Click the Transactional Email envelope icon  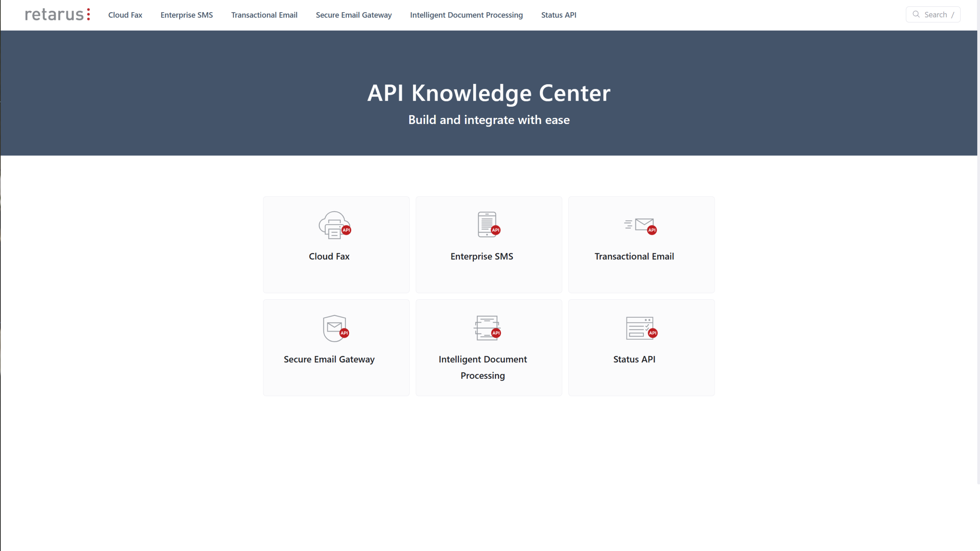pyautogui.click(x=640, y=226)
